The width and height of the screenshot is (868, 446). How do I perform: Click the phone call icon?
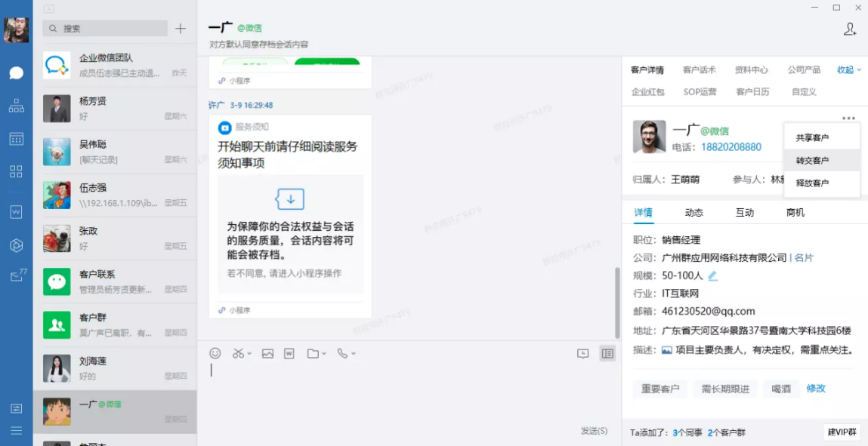343,353
